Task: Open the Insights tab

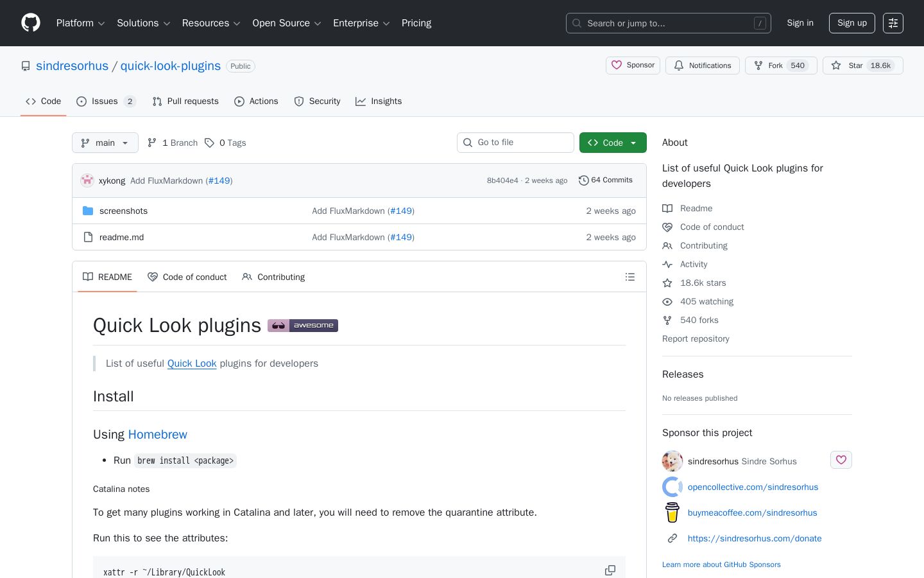Action: (379, 101)
